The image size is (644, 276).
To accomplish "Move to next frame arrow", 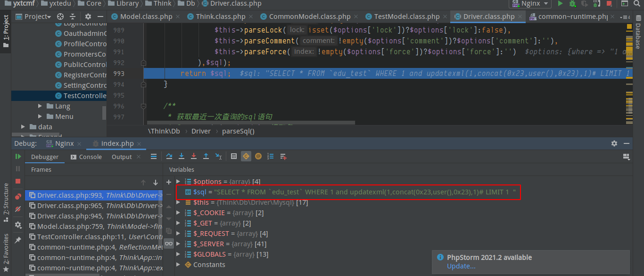I will point(156,183).
